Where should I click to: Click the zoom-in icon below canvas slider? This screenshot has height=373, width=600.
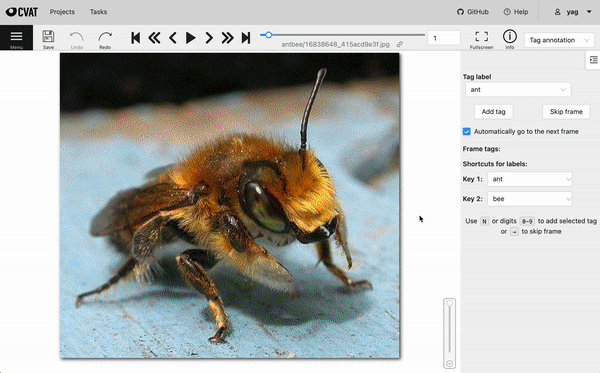point(450,363)
